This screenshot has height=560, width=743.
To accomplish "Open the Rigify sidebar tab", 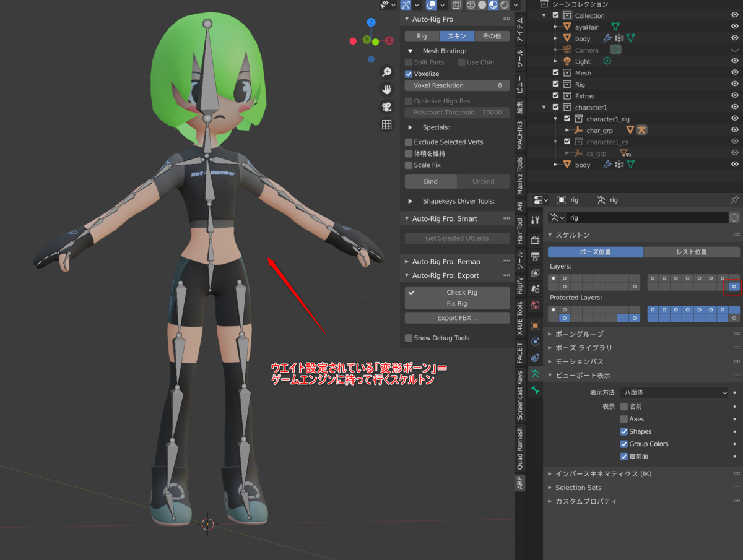I will (520, 285).
